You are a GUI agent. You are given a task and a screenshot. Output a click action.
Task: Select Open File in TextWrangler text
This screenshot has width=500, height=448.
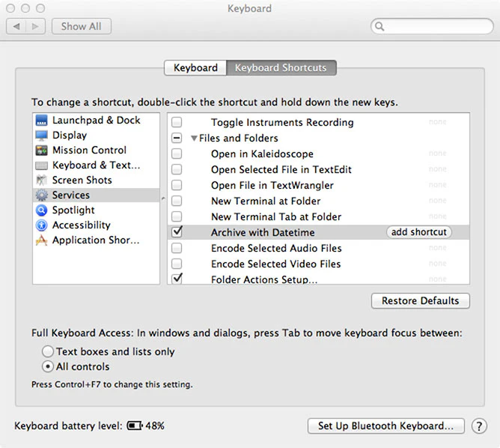click(272, 185)
